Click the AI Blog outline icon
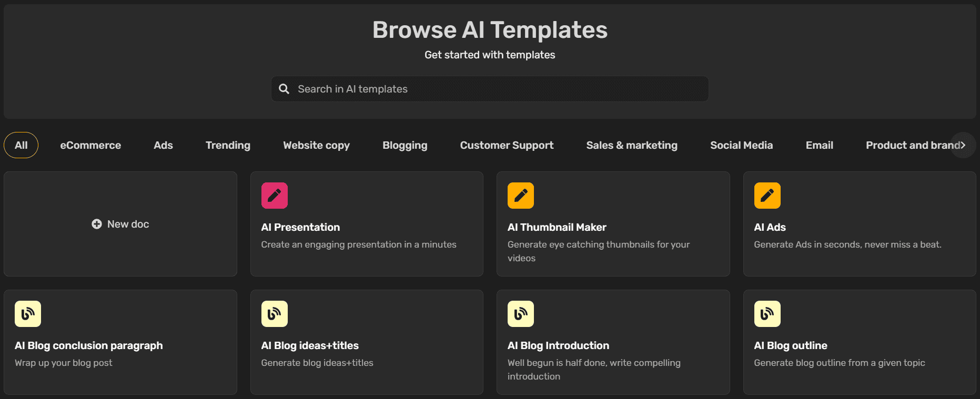Image resolution: width=980 pixels, height=399 pixels. click(x=767, y=314)
